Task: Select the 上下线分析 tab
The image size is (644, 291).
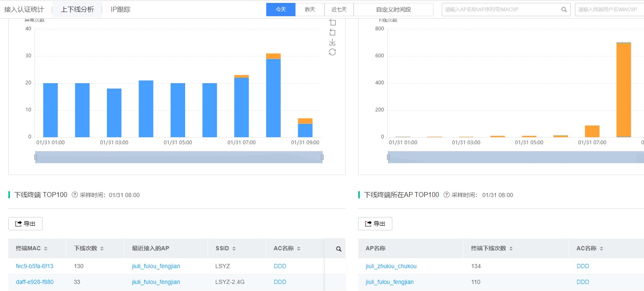Action: coord(77,9)
